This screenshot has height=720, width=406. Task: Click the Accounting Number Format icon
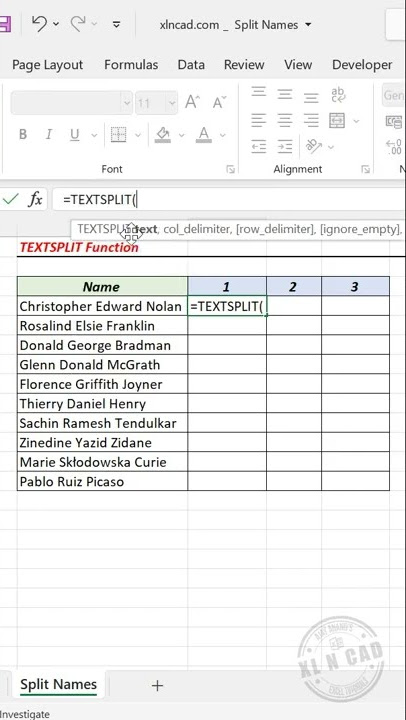click(x=395, y=122)
